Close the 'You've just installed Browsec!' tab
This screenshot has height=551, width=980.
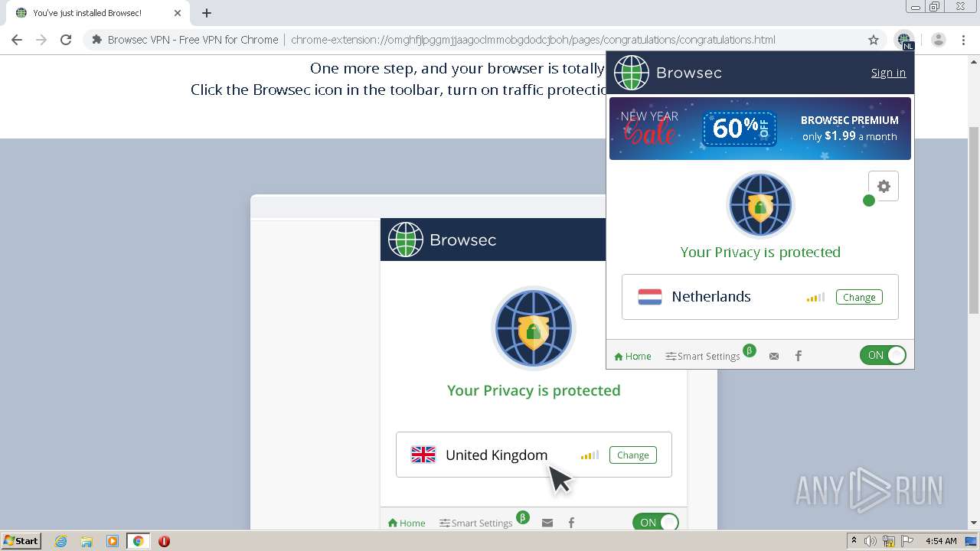177,13
